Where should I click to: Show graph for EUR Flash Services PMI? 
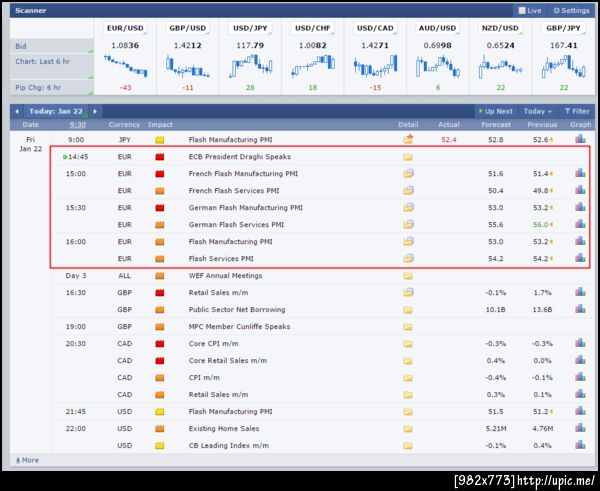580,258
